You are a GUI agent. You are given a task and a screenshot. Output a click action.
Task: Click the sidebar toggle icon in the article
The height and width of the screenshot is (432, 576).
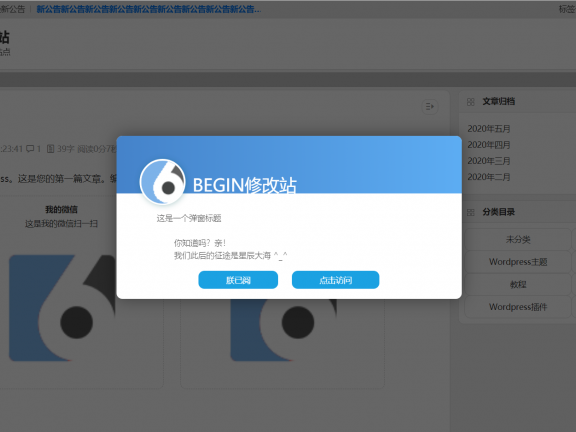429,107
